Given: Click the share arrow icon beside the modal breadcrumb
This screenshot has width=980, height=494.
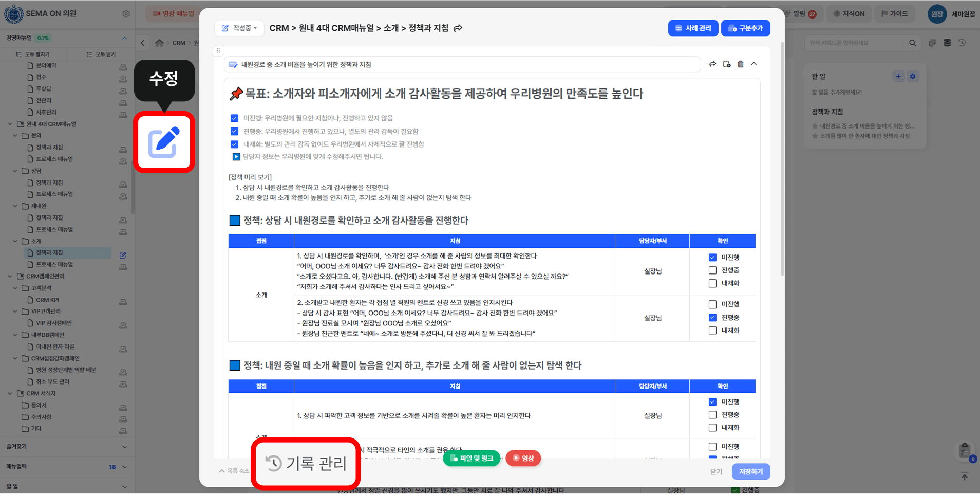Looking at the screenshot, I should 458,28.
